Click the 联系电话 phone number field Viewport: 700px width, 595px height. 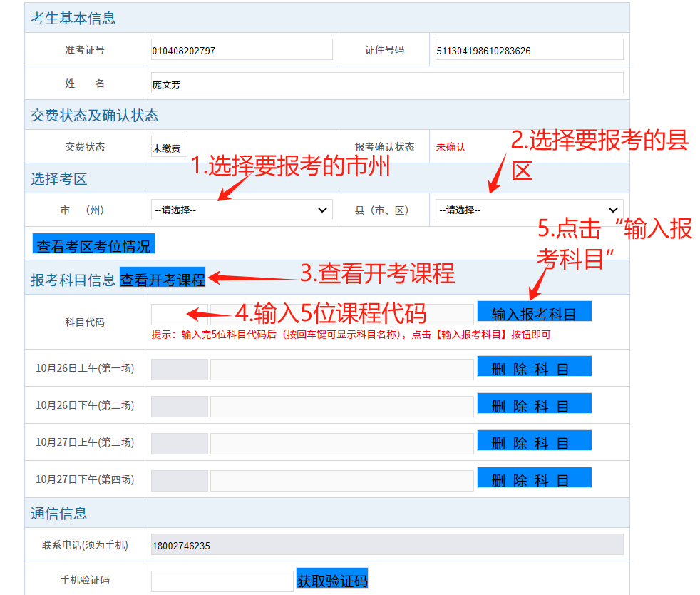pos(387,545)
